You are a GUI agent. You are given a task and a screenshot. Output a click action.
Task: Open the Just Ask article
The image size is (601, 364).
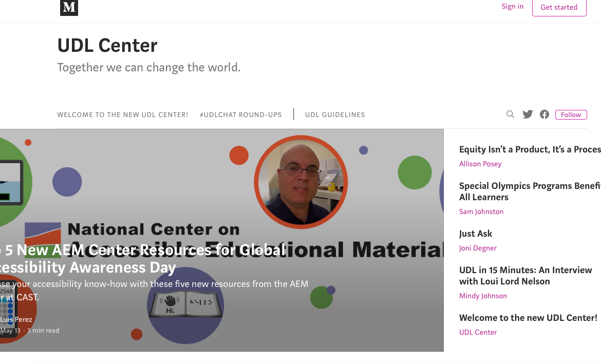(x=476, y=234)
